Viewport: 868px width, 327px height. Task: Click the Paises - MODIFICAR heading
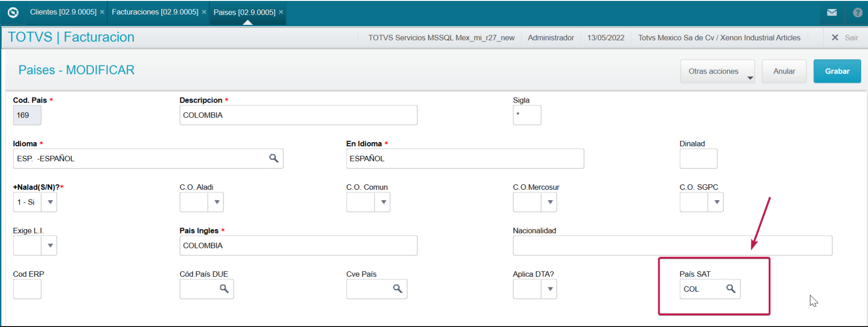point(76,70)
